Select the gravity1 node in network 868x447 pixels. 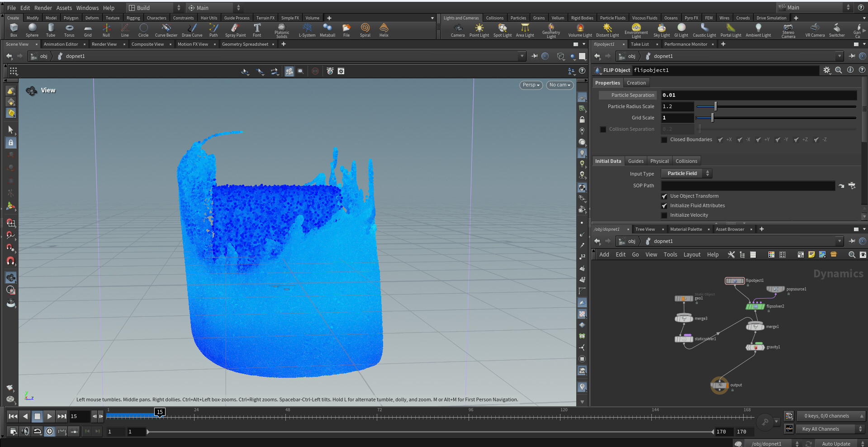(755, 347)
